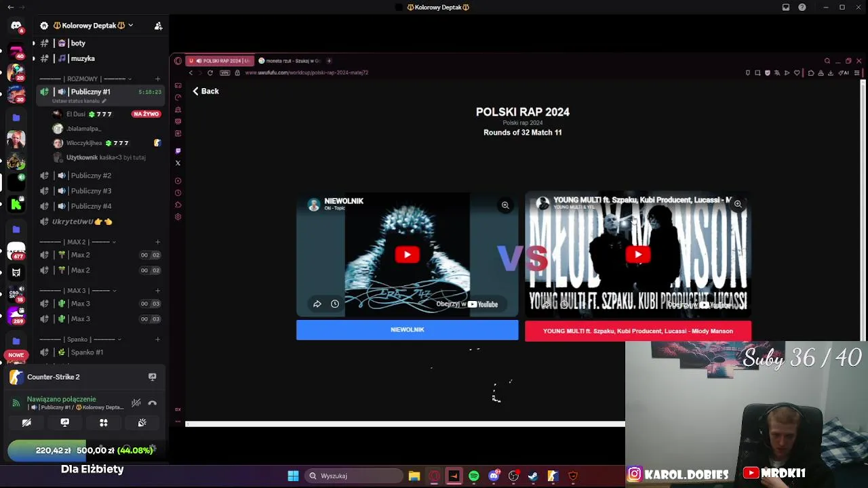Play the Młody Manson YouTube video
868x488 pixels.
[637, 255]
